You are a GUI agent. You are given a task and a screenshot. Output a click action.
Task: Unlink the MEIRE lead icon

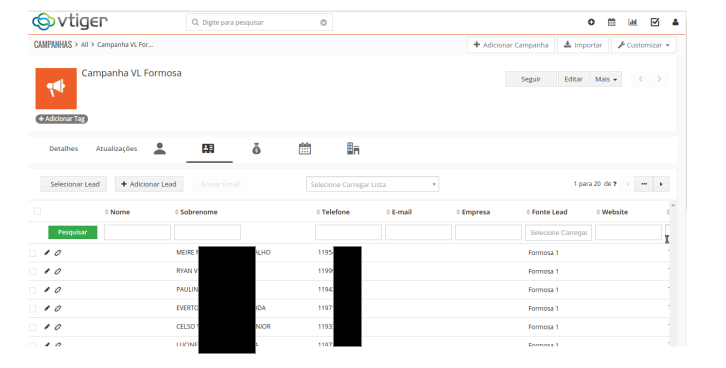click(58, 253)
